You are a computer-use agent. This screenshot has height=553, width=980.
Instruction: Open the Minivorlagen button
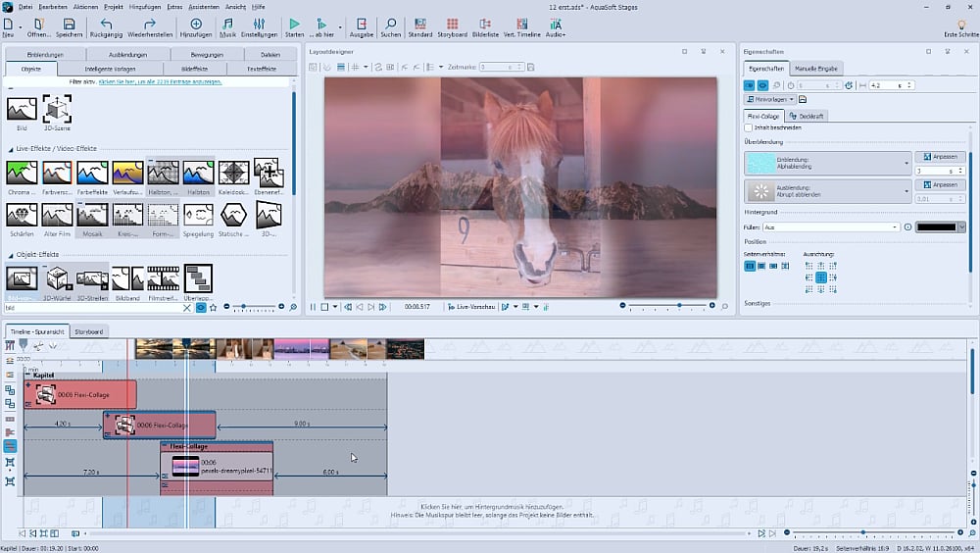pyautogui.click(x=770, y=99)
